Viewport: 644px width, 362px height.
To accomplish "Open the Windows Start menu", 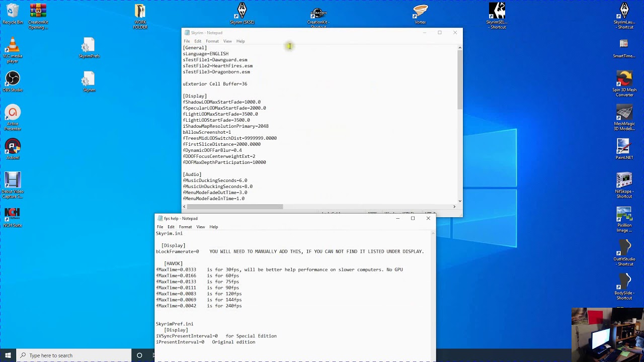I will coord(8,355).
